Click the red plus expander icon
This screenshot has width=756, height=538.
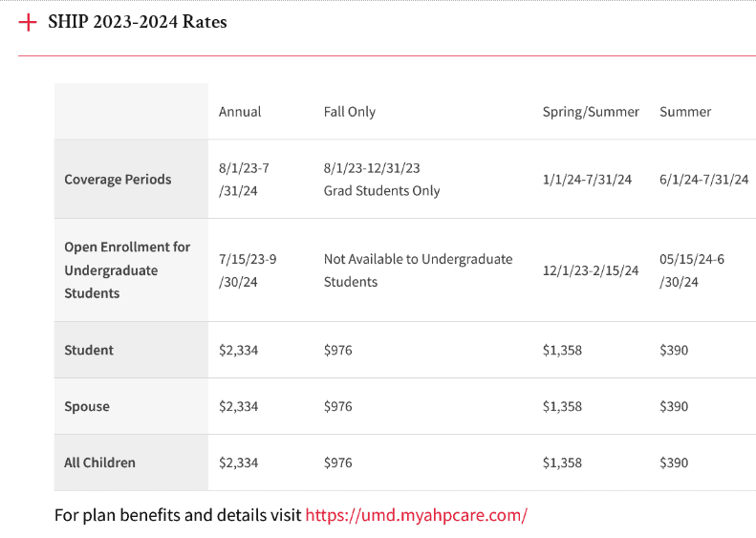click(x=28, y=23)
